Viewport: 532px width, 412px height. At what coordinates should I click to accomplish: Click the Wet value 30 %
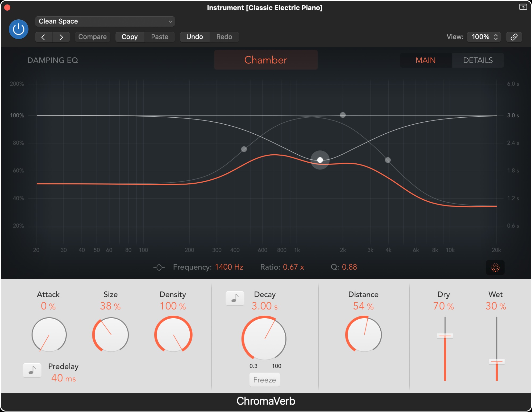coord(496,306)
